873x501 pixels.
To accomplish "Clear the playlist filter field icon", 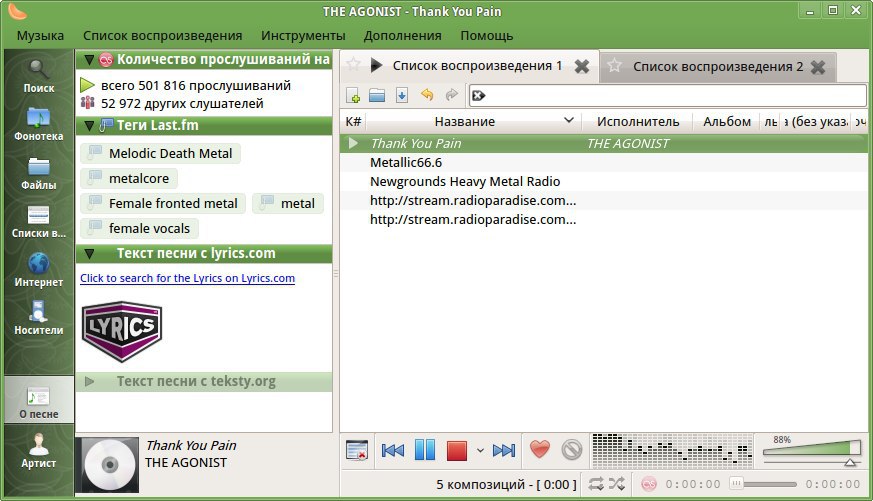I will pyautogui.click(x=478, y=96).
